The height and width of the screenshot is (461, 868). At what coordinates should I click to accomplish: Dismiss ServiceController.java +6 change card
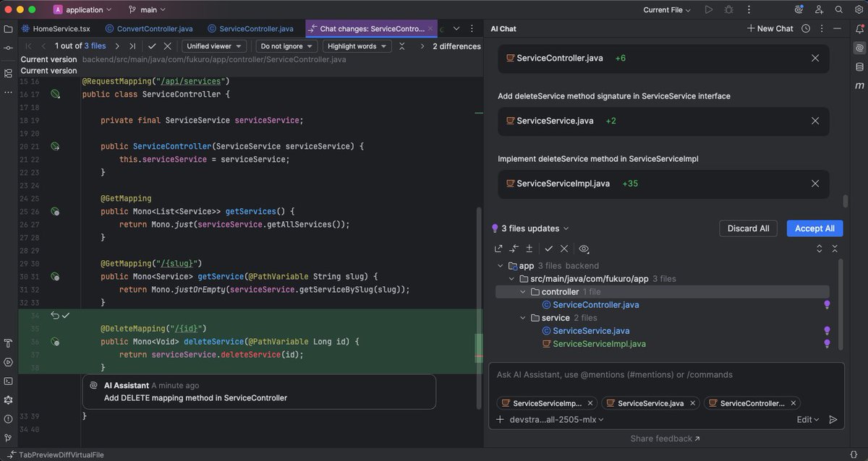815,58
